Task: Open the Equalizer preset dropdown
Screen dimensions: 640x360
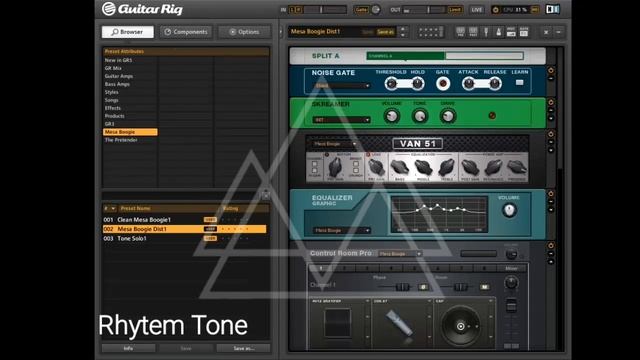Action: (x=342, y=230)
